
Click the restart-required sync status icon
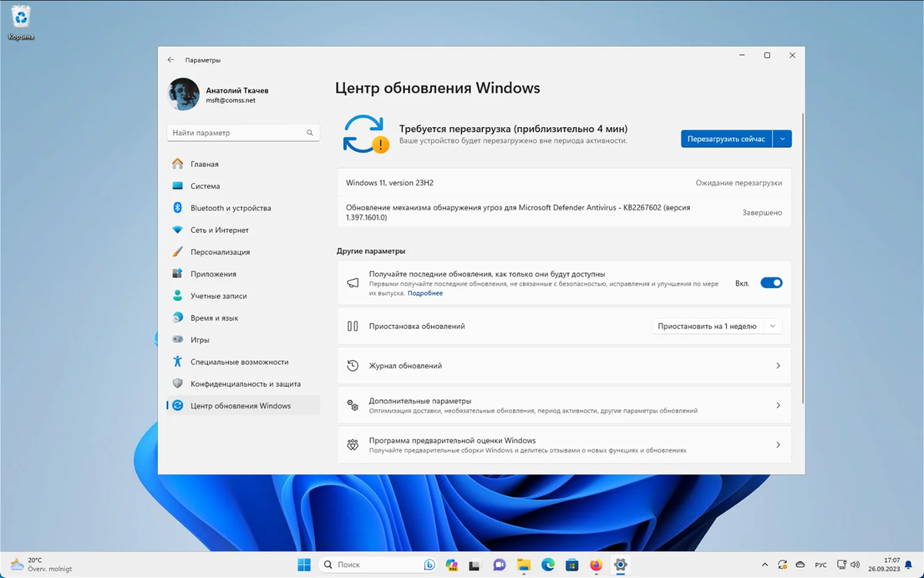click(x=365, y=134)
